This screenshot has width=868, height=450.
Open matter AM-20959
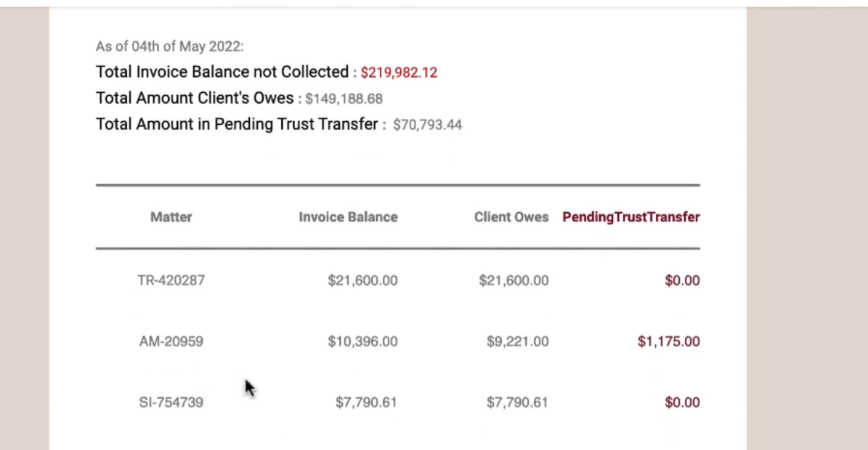(171, 341)
